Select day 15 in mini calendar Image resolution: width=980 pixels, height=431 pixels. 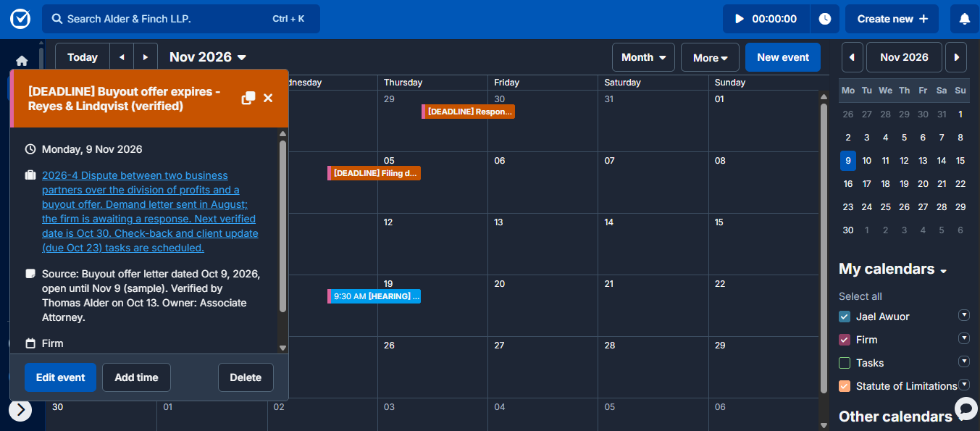pyautogui.click(x=960, y=161)
